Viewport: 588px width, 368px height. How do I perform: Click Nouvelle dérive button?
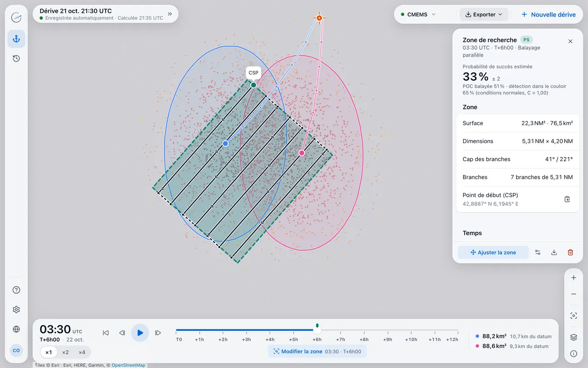(x=548, y=15)
